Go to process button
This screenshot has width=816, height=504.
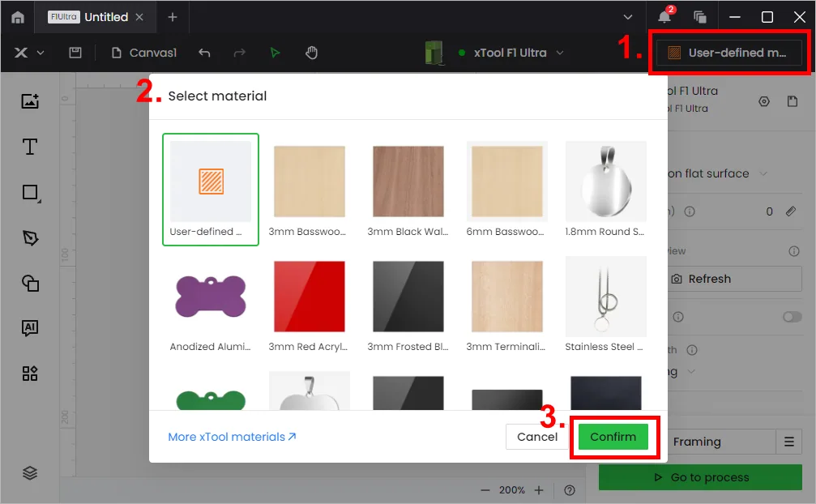700,477
